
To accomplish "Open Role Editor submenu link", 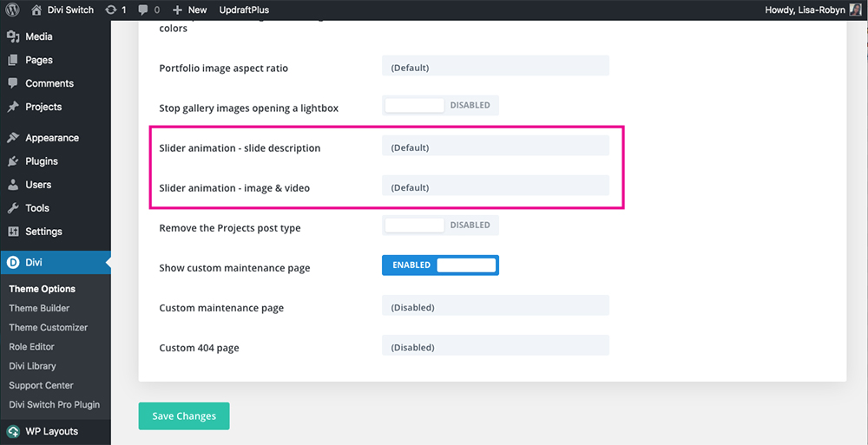I will 31,346.
